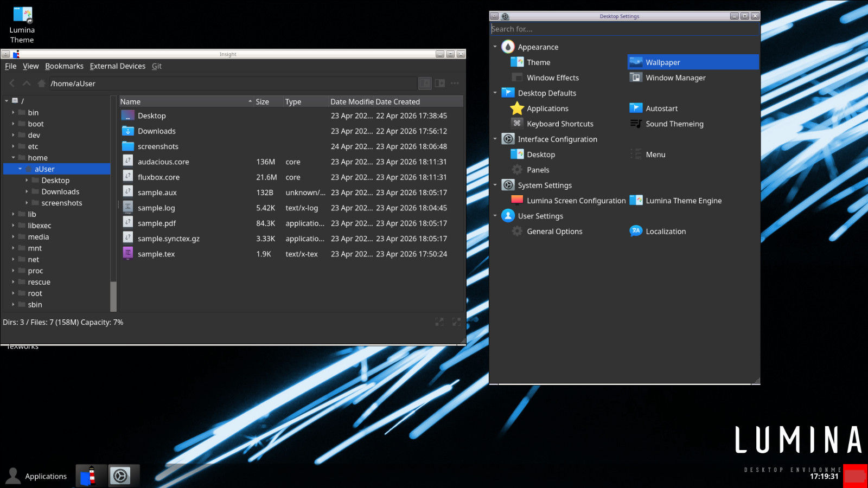Collapse the Interface Configuration category
Viewport: 868px width, 488px height.
(x=495, y=139)
